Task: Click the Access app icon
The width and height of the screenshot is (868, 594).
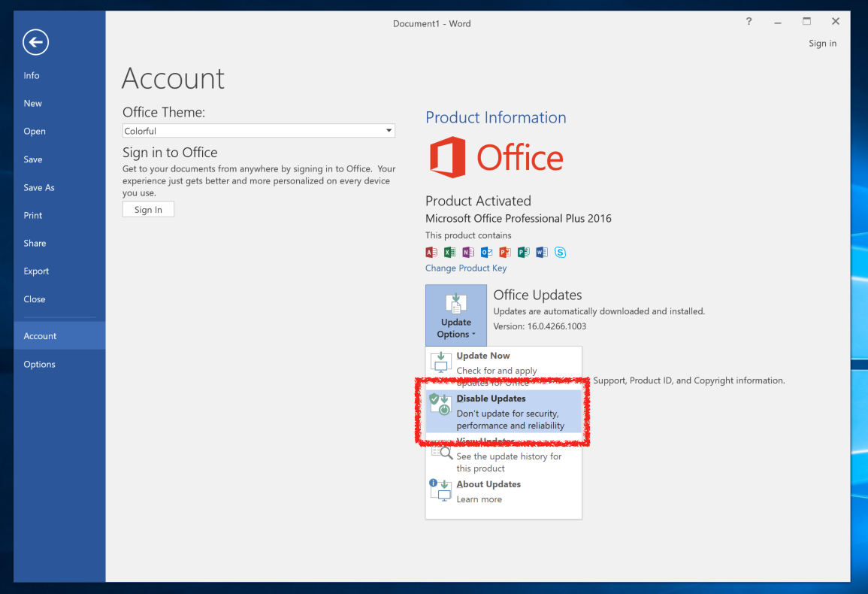Action: click(x=431, y=253)
